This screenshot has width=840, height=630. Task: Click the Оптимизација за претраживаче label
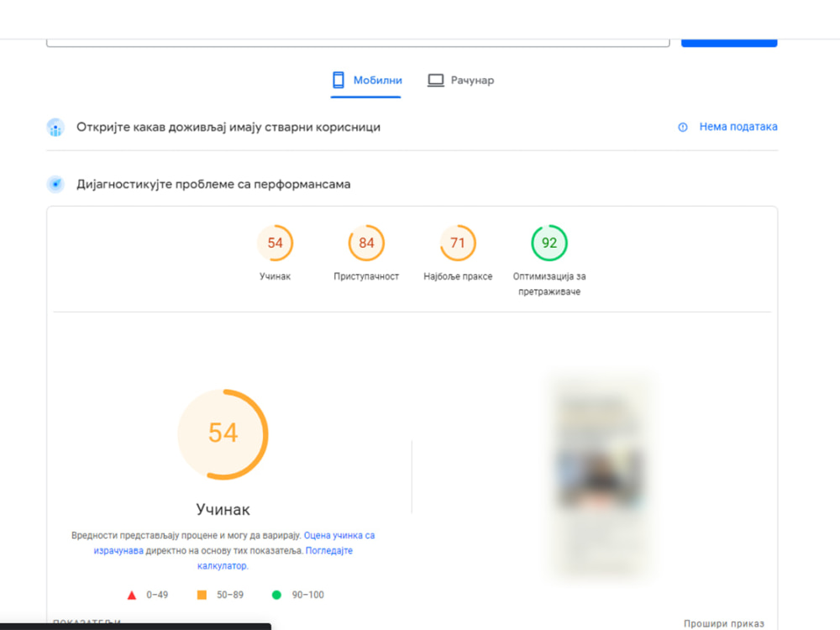[549, 284]
